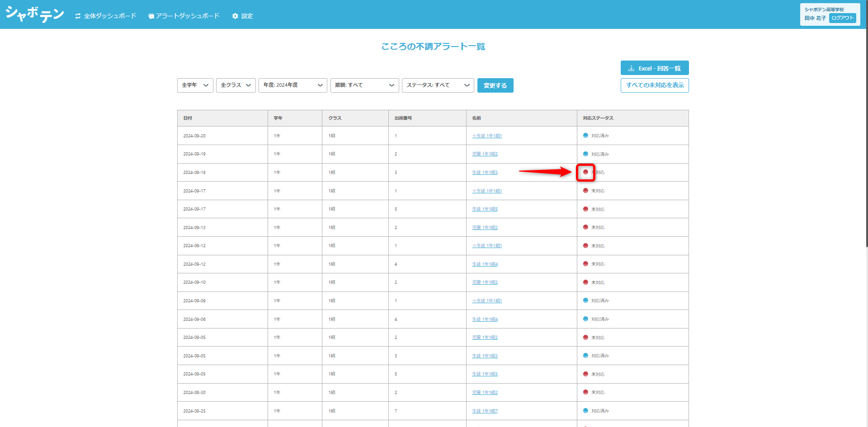This screenshot has width=868, height=427.
Task: Click the status icon in the 2024-09-20 row
Action: pos(585,136)
